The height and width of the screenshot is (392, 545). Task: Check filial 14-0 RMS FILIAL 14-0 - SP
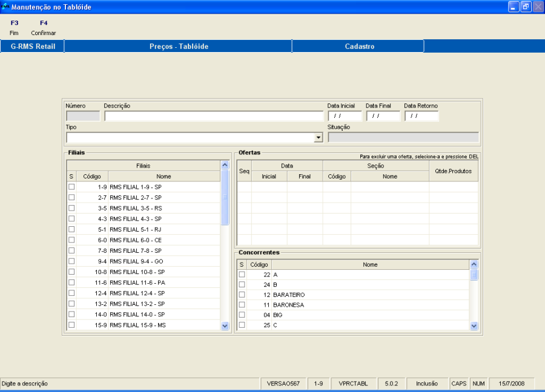(71, 314)
